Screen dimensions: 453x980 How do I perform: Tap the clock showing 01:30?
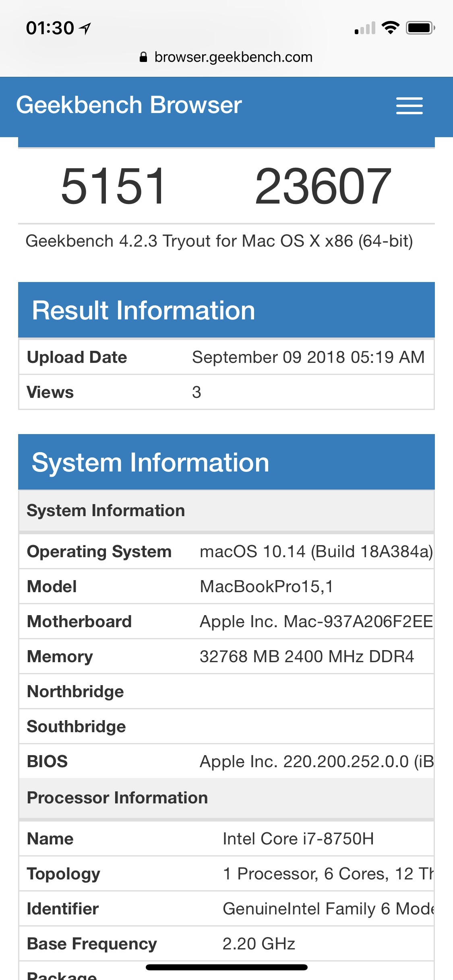pyautogui.click(x=50, y=28)
